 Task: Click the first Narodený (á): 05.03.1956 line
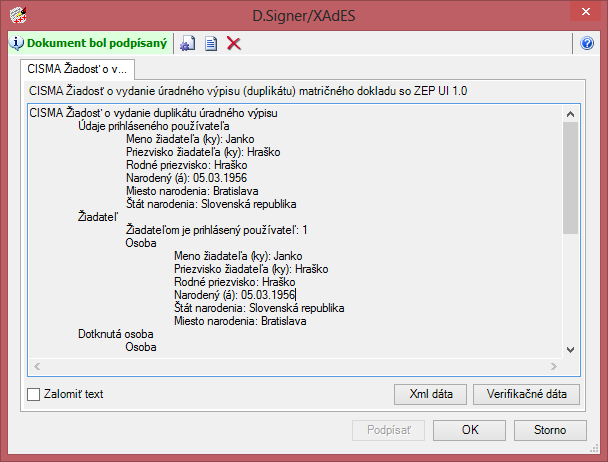[187, 178]
